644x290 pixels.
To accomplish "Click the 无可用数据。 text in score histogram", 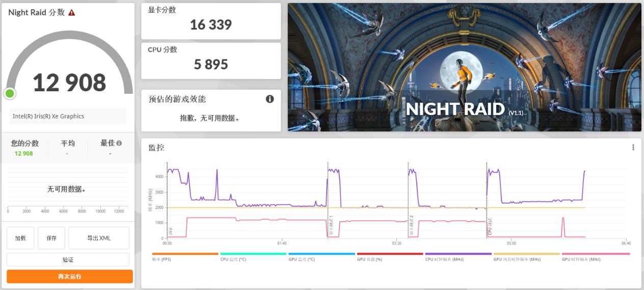I will click(x=67, y=189).
